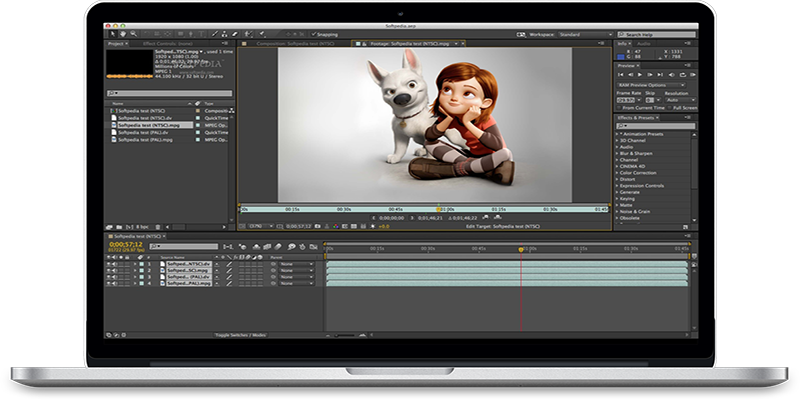
Task: Select the Puppet Pin tool
Action: point(262,34)
